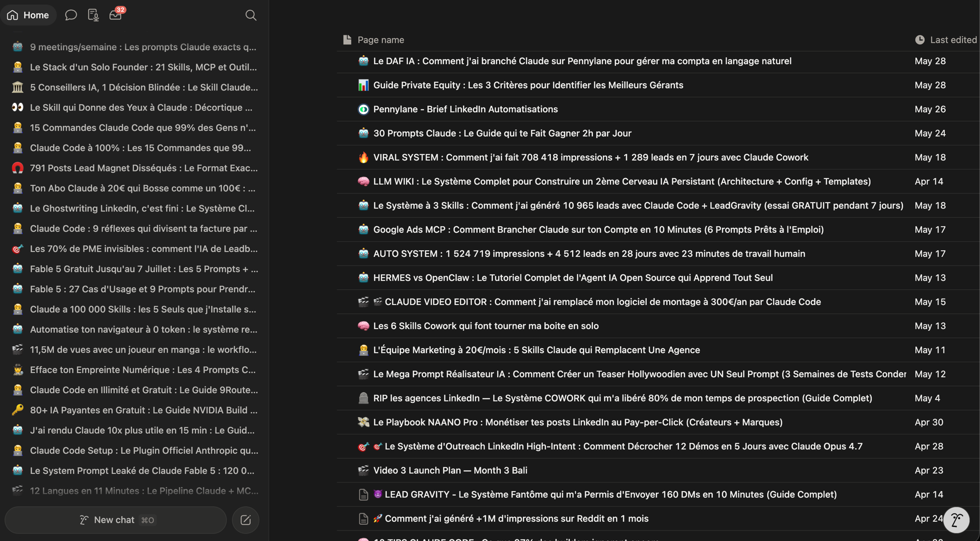Viewport: 980px width, 541px height.
Task: Click the green icon of Pennylane Brief row
Action: pos(363,109)
